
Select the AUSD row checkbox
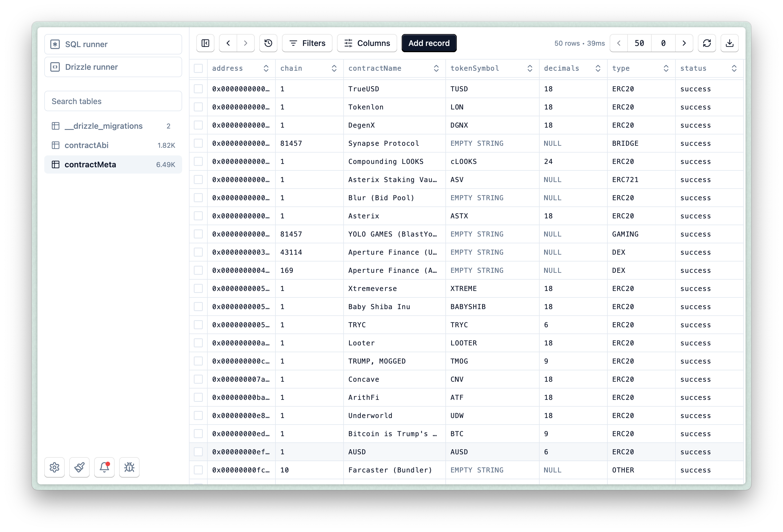coord(199,452)
